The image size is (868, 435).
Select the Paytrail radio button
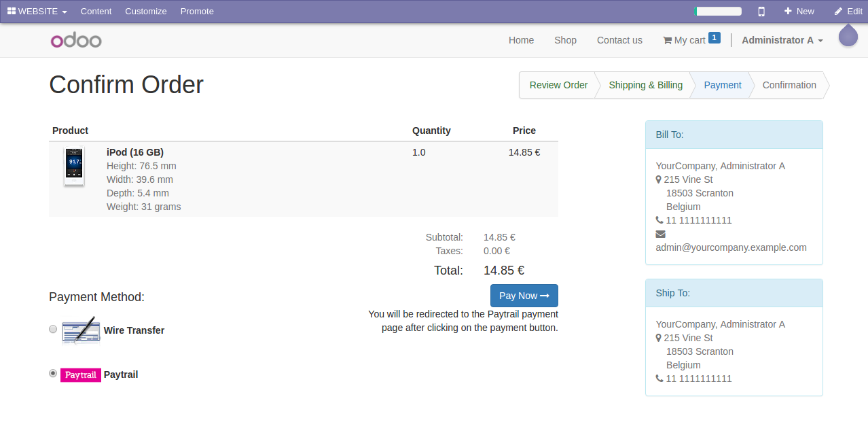point(53,373)
